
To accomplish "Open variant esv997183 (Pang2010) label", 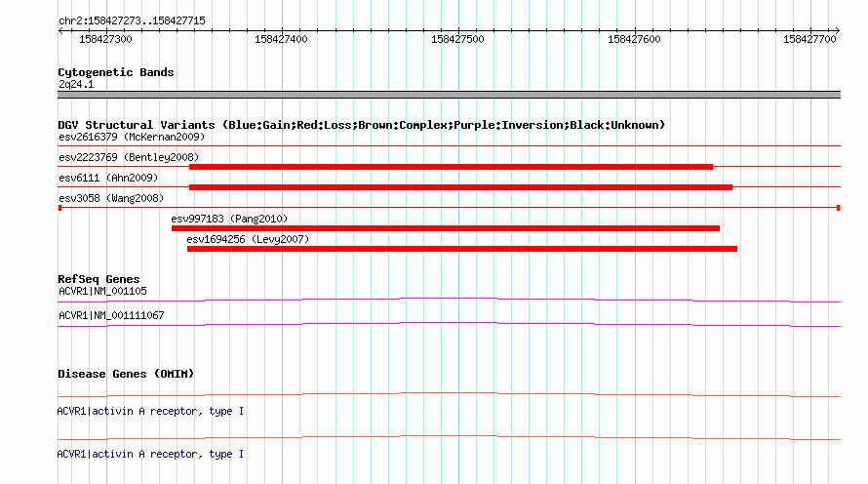I will [x=230, y=219].
